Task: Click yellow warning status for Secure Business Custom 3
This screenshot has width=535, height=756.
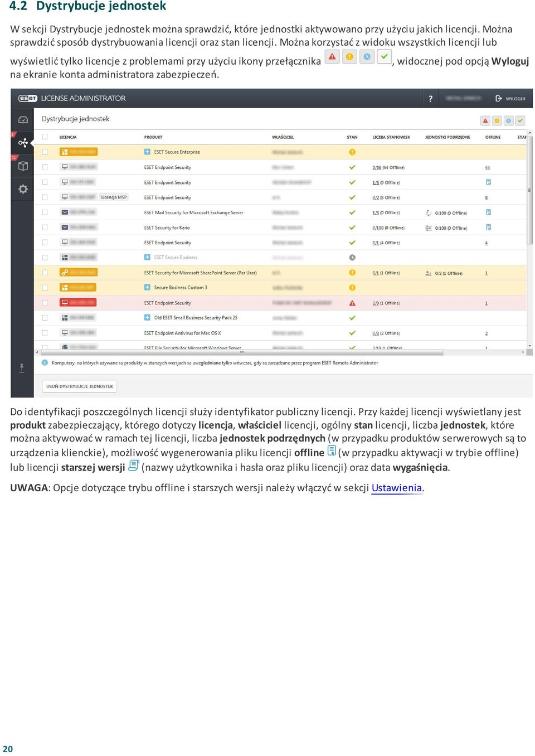Action: pyautogui.click(x=352, y=288)
